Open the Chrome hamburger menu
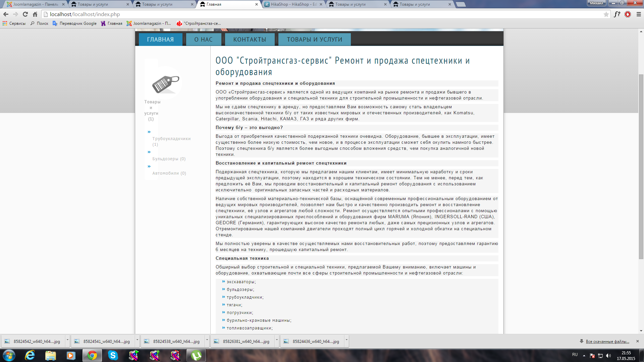 (639, 14)
